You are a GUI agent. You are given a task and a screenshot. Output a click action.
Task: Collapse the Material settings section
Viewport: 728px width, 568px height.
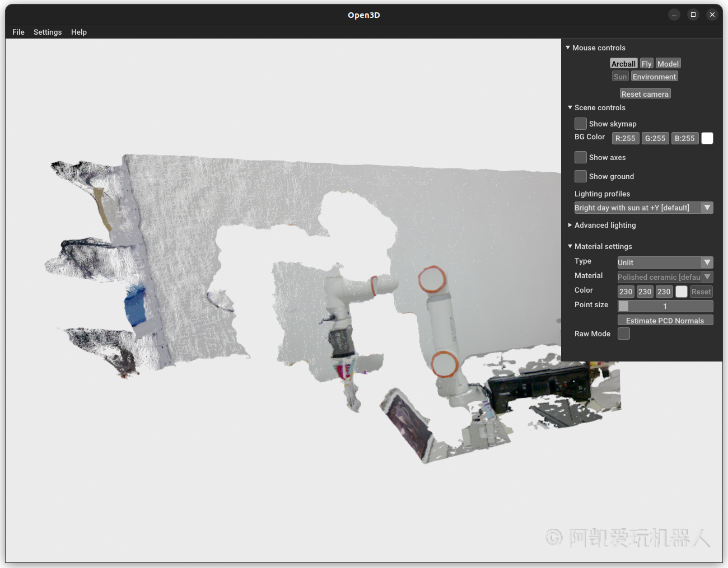point(570,246)
